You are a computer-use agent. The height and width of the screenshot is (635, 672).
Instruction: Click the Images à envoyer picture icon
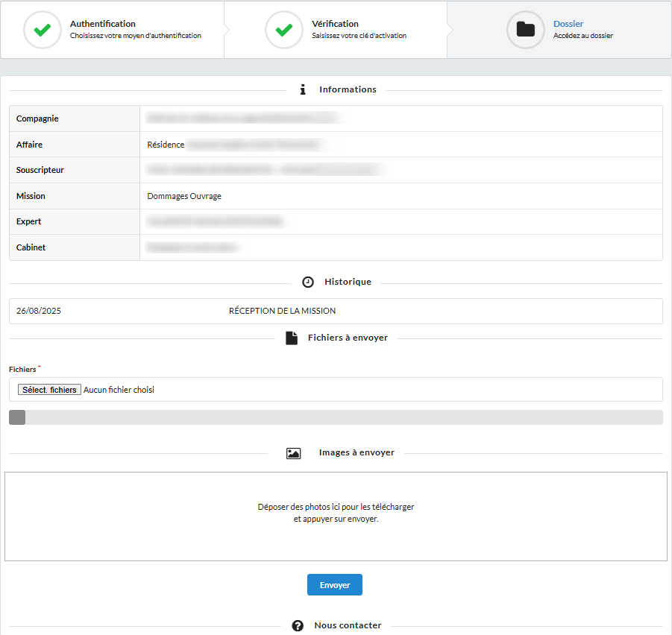coord(293,453)
